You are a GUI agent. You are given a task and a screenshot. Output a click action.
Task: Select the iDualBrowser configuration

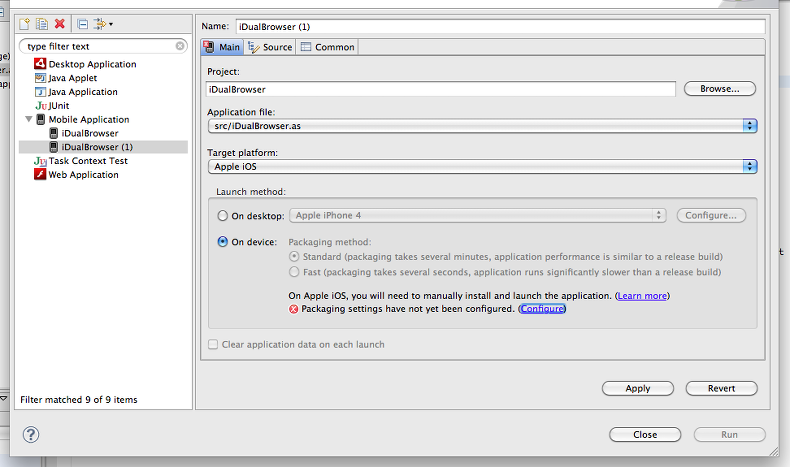pos(90,133)
